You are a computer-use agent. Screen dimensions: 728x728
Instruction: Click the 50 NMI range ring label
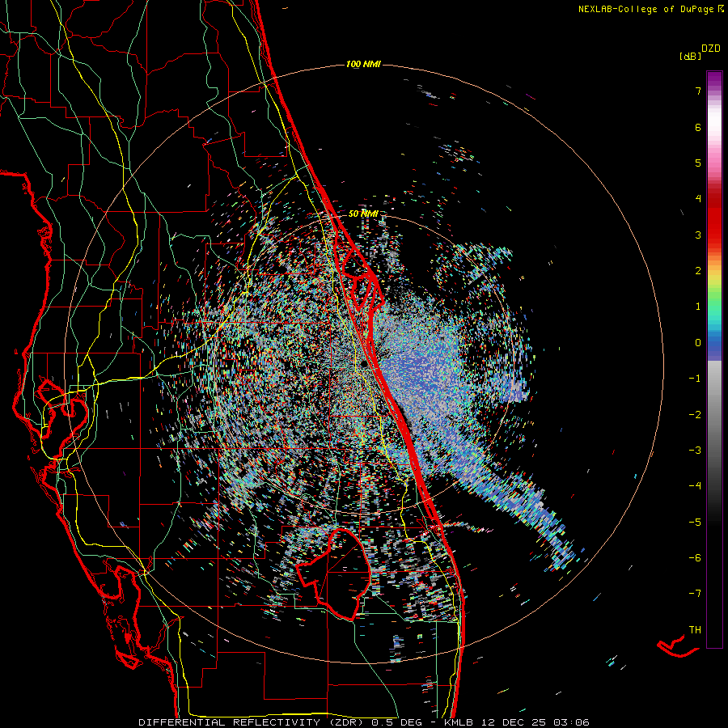tap(363, 214)
